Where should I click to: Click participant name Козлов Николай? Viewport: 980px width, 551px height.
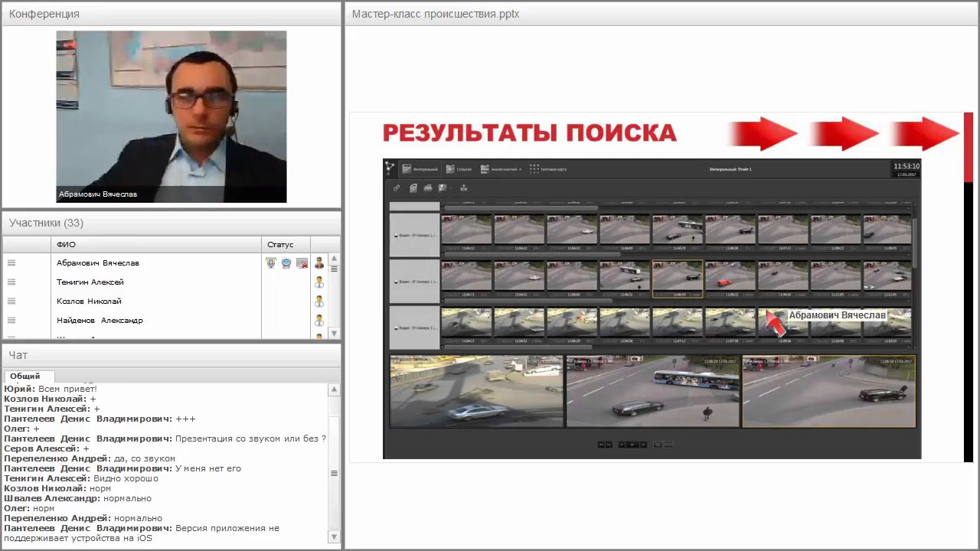click(89, 301)
